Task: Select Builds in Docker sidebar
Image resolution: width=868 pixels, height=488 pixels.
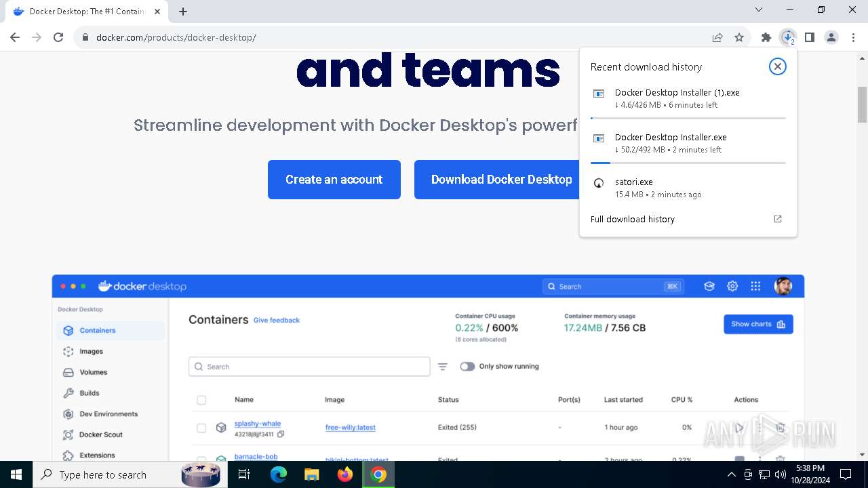Action: [x=111, y=393]
